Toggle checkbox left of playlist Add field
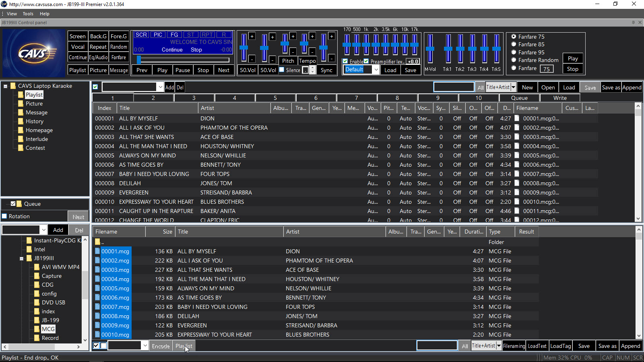This screenshot has width=644, height=362. (x=95, y=87)
